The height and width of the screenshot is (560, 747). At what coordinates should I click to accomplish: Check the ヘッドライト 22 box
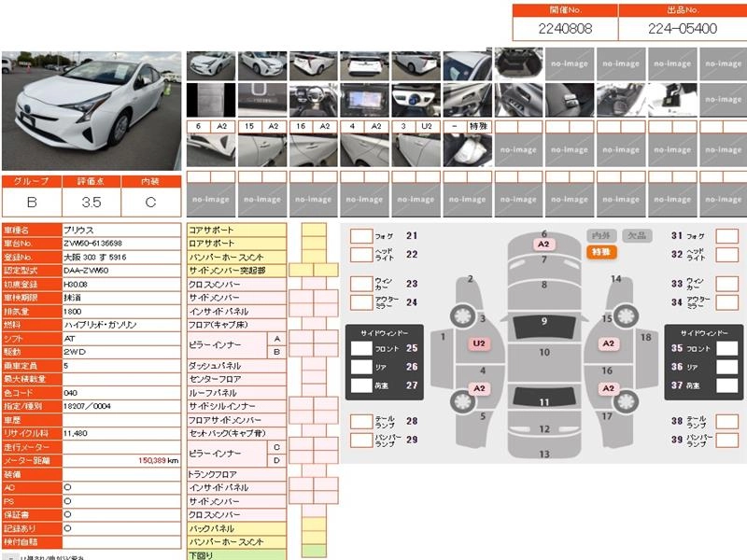pyautogui.click(x=361, y=254)
